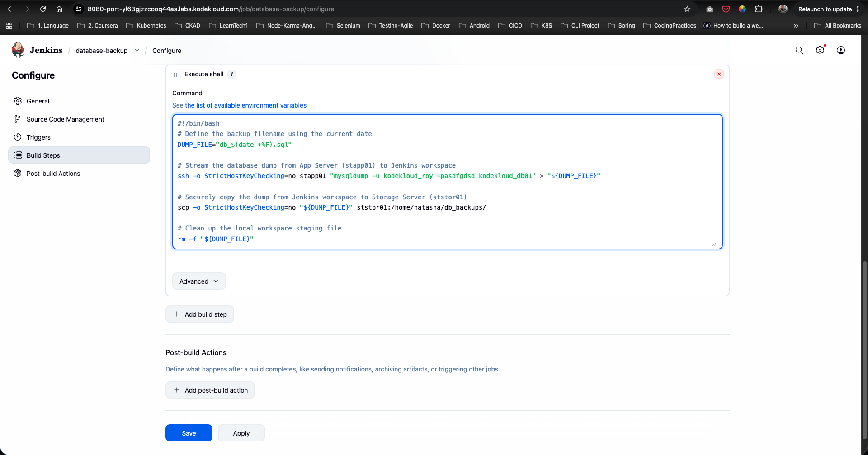Open browser extensions puzzle icon
This screenshot has width=868, height=455.
click(x=759, y=9)
